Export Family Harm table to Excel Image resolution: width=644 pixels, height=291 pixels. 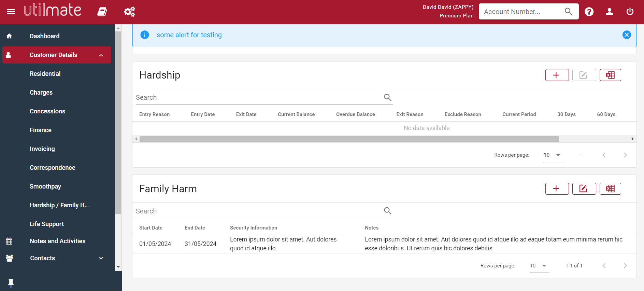[x=610, y=189]
